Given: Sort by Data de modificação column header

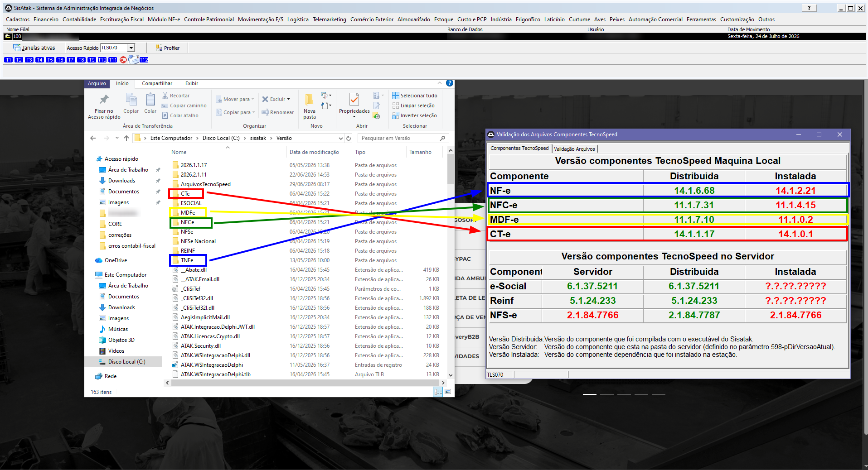Looking at the screenshot, I should tap(314, 152).
